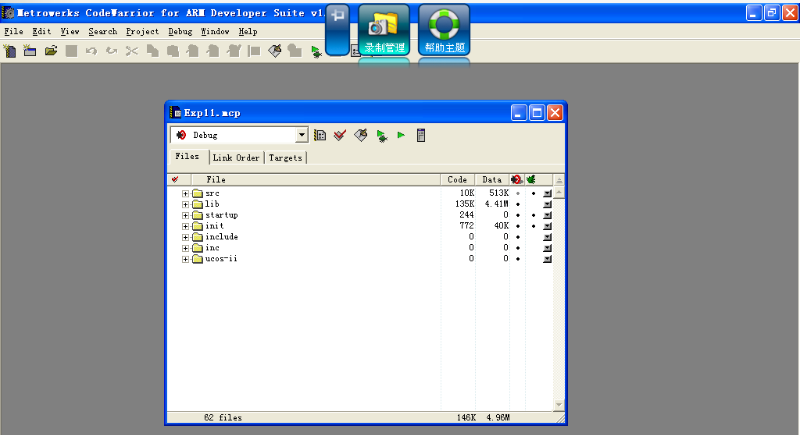Open the Window menu
The width and height of the screenshot is (800, 435).
click(215, 32)
